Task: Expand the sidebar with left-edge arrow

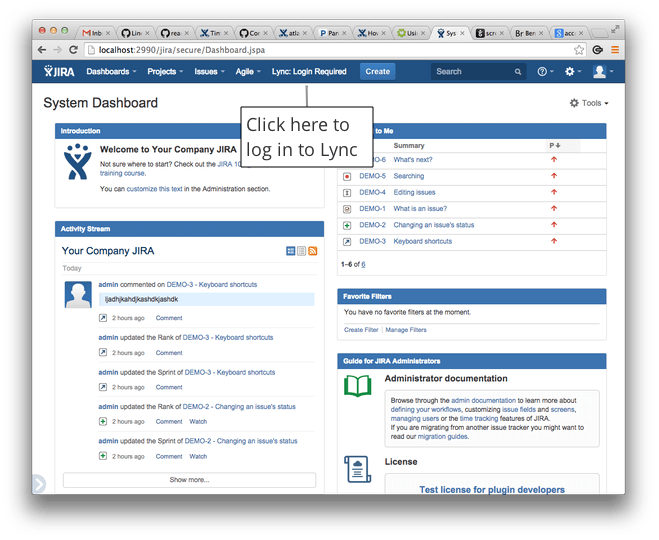Action: click(x=39, y=484)
